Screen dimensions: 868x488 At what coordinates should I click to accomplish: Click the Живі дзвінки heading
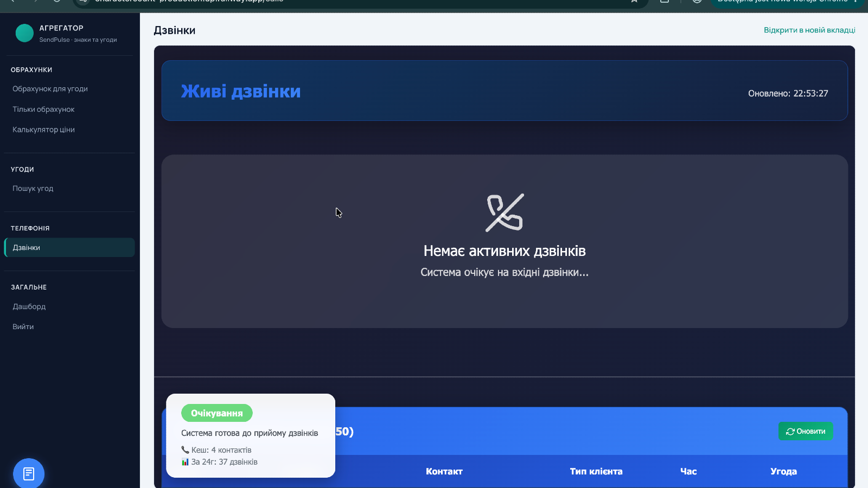(x=241, y=91)
